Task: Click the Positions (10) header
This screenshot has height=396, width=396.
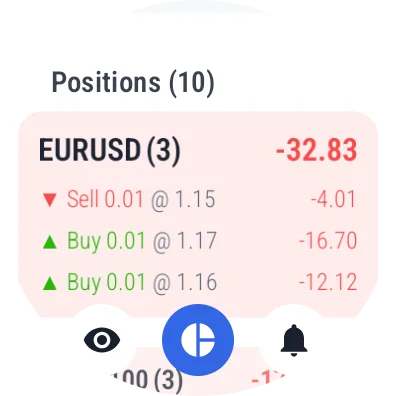Action: pyautogui.click(x=133, y=83)
